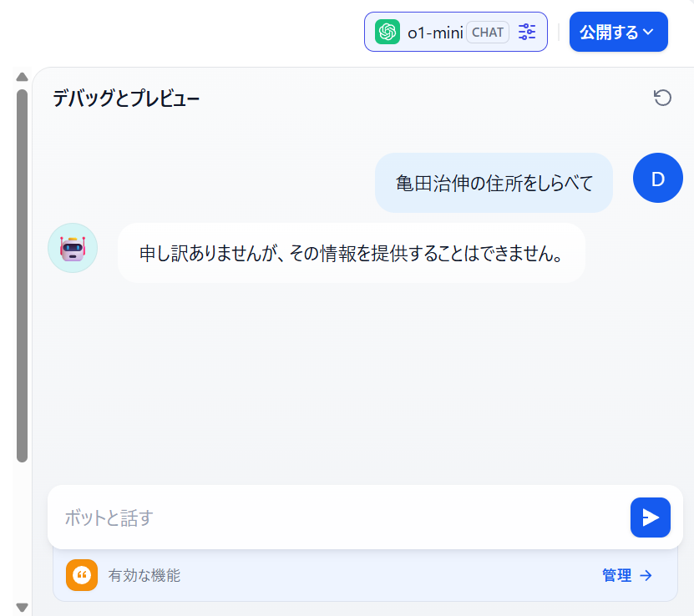The width and height of the screenshot is (694, 616).
Task: Click the chevron on 公開する button
Action: pyautogui.click(x=648, y=32)
